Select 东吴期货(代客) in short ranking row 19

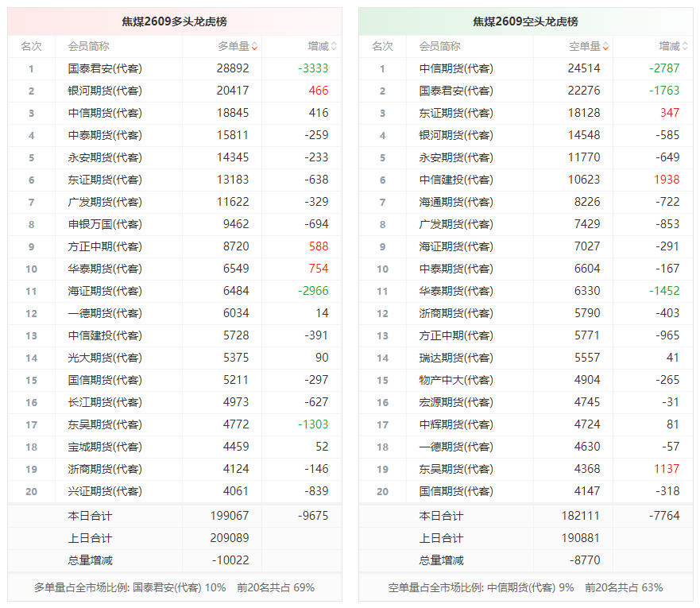[x=456, y=469]
